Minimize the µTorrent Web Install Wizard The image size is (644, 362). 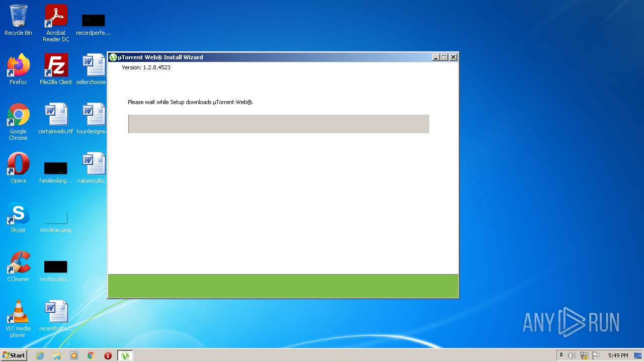(x=436, y=57)
